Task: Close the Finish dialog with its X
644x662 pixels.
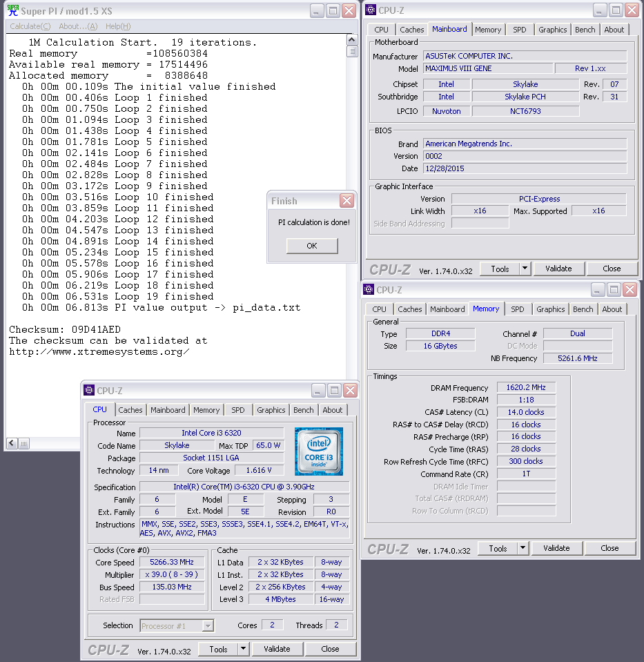Action: click(347, 201)
